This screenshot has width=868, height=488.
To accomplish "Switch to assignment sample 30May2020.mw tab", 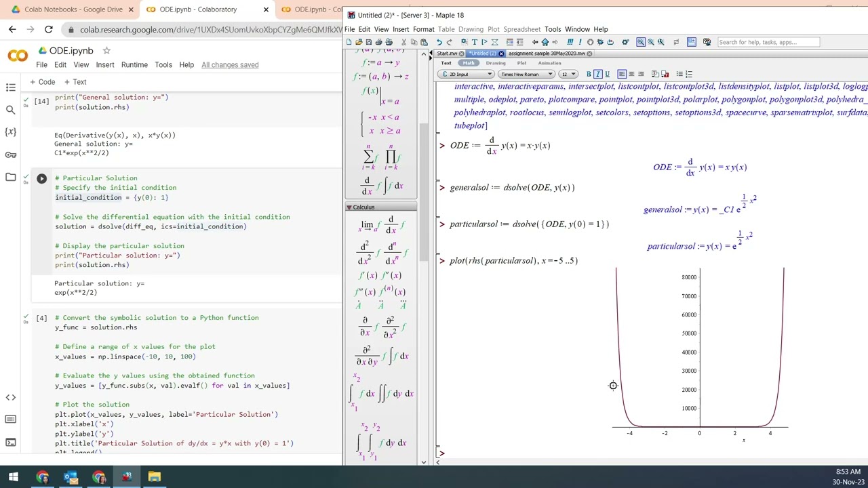I will [x=547, y=54].
